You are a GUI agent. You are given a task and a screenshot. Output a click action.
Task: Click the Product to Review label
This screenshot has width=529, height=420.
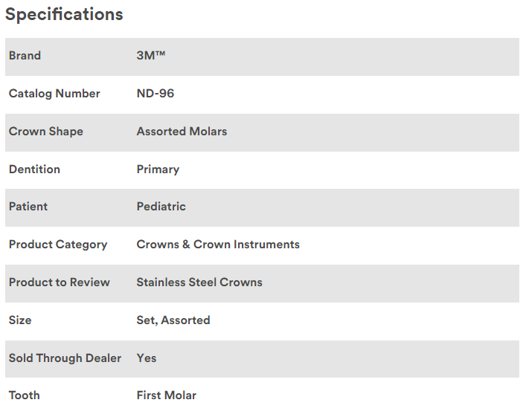(x=60, y=282)
